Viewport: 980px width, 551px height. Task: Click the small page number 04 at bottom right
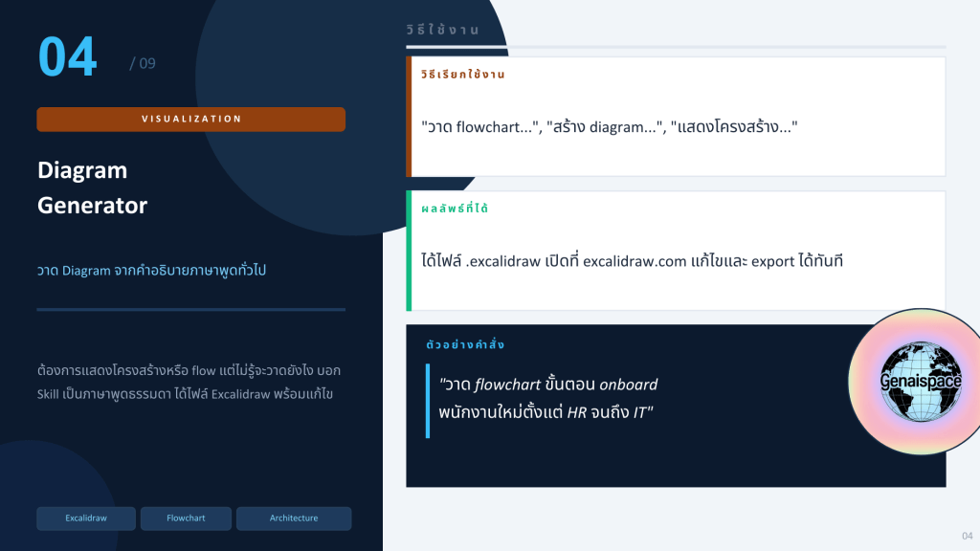967,535
